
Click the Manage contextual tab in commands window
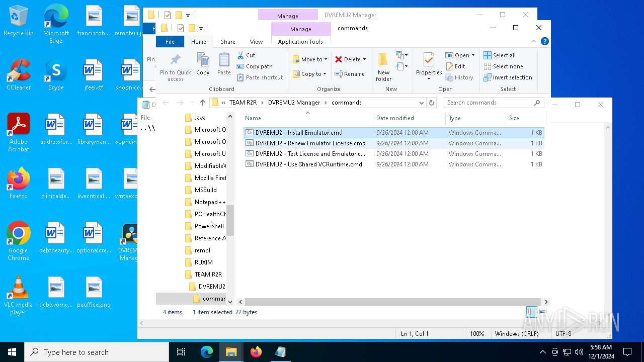(300, 29)
